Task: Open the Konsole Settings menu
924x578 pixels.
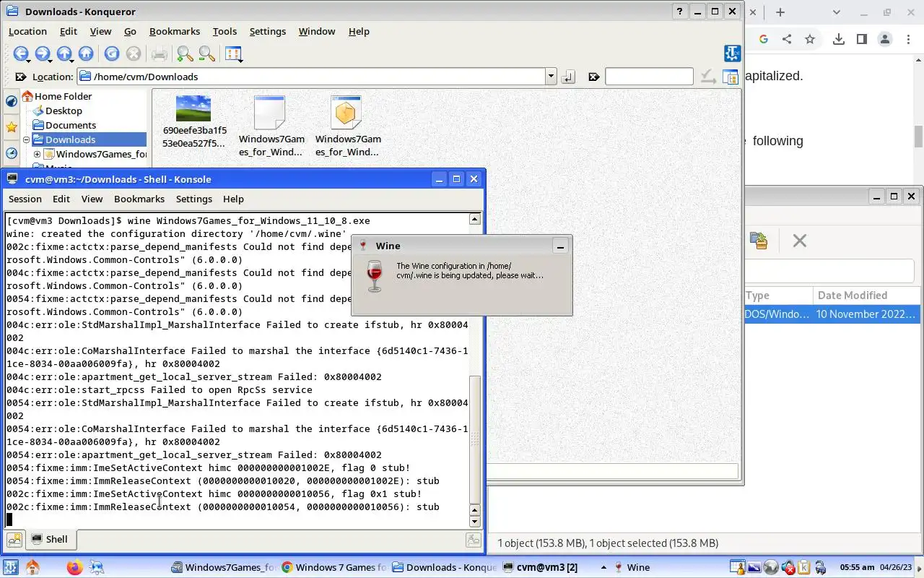Action: (194, 199)
